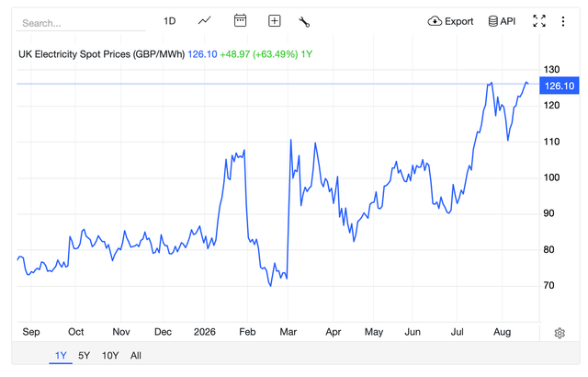Select the 1Y time range tab
Screen dimensions: 588x377
coord(61,355)
